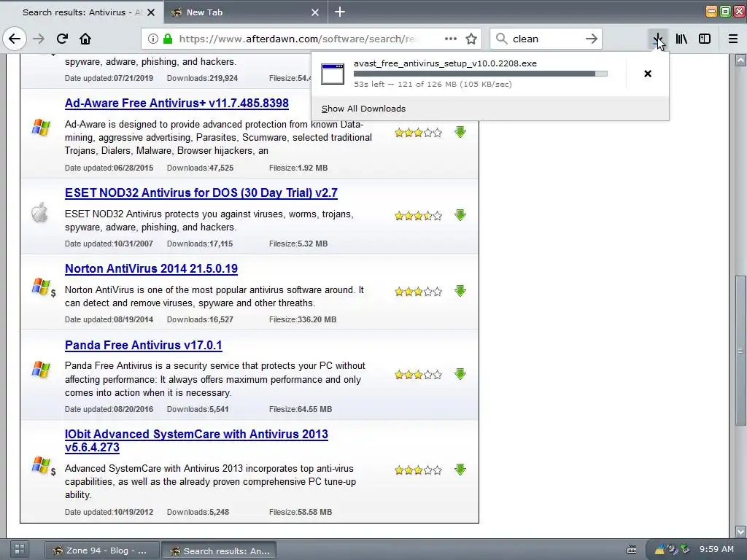The height and width of the screenshot is (560, 747).
Task: Click Norton Downloads 16,527 text
Action: [x=200, y=319]
